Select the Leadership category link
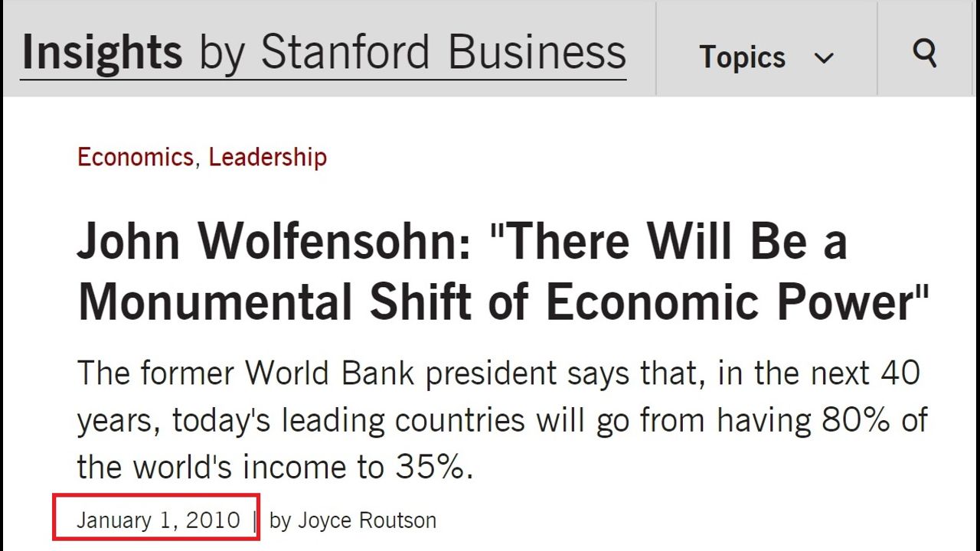Screen dimensions: 980x551 click(x=267, y=157)
